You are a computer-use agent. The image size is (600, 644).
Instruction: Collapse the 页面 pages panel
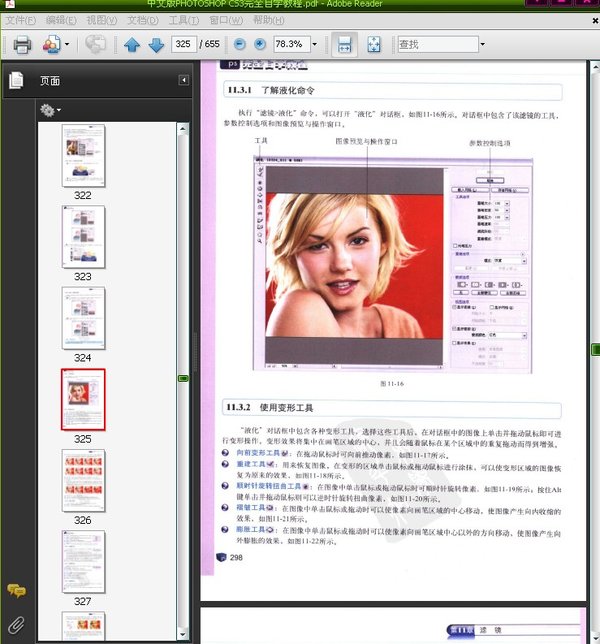click(184, 80)
